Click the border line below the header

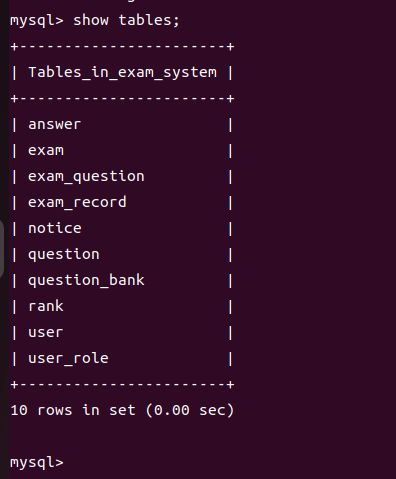pyautogui.click(x=122, y=98)
